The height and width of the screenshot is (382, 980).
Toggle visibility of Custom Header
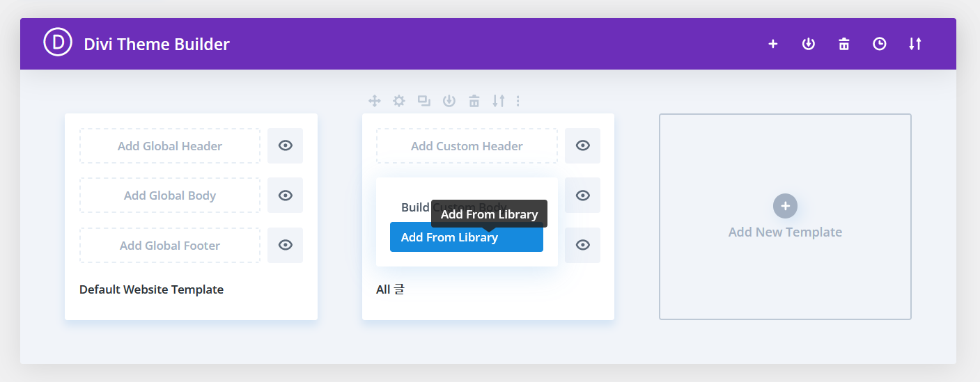(x=582, y=145)
